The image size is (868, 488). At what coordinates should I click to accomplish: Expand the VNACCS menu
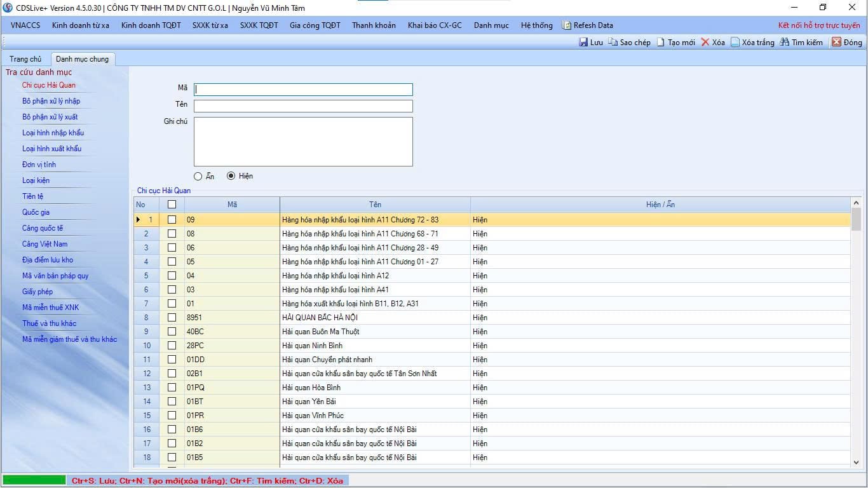click(x=25, y=25)
